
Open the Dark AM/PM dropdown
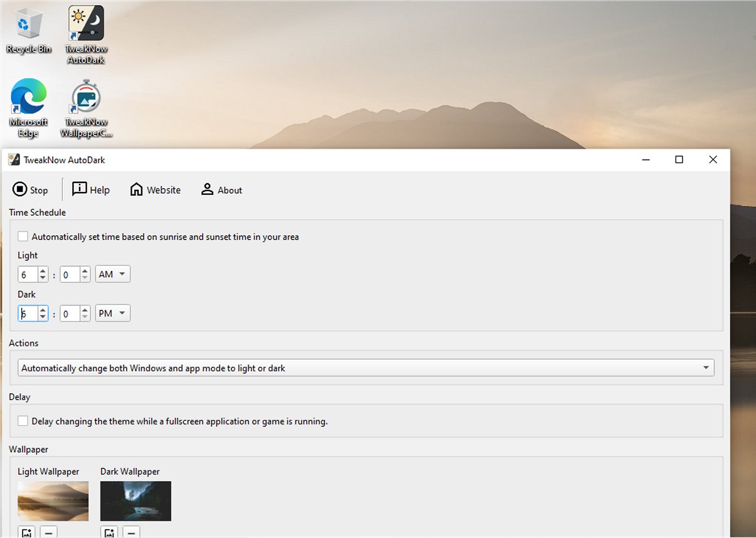click(113, 313)
